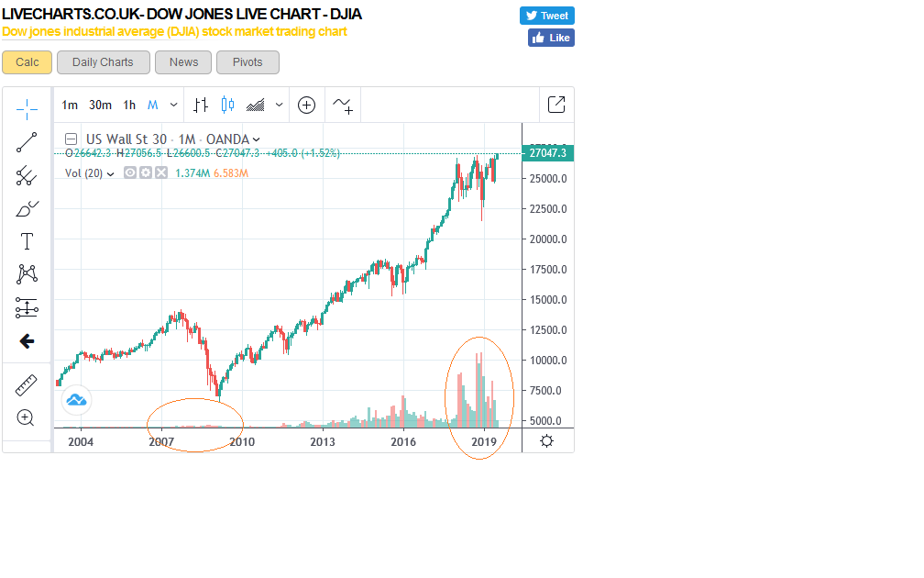Switch to the 1m interval
This screenshot has height=578, width=924.
tap(70, 105)
